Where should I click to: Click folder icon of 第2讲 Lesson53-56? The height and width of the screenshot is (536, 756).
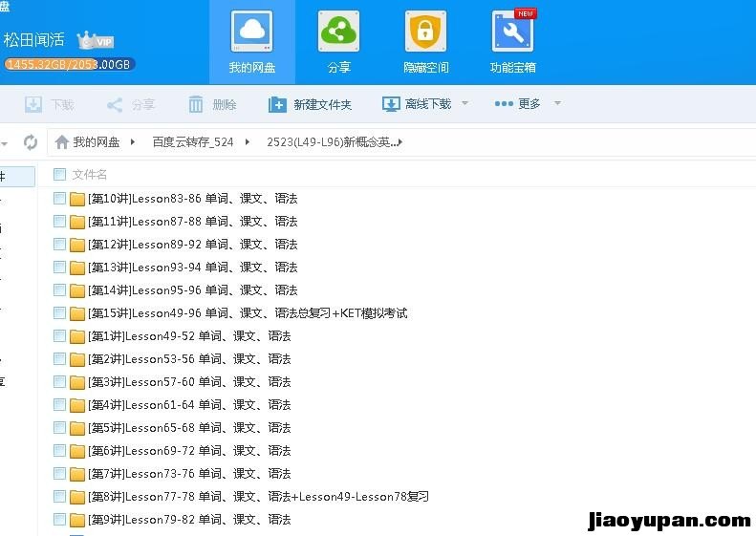pos(77,359)
